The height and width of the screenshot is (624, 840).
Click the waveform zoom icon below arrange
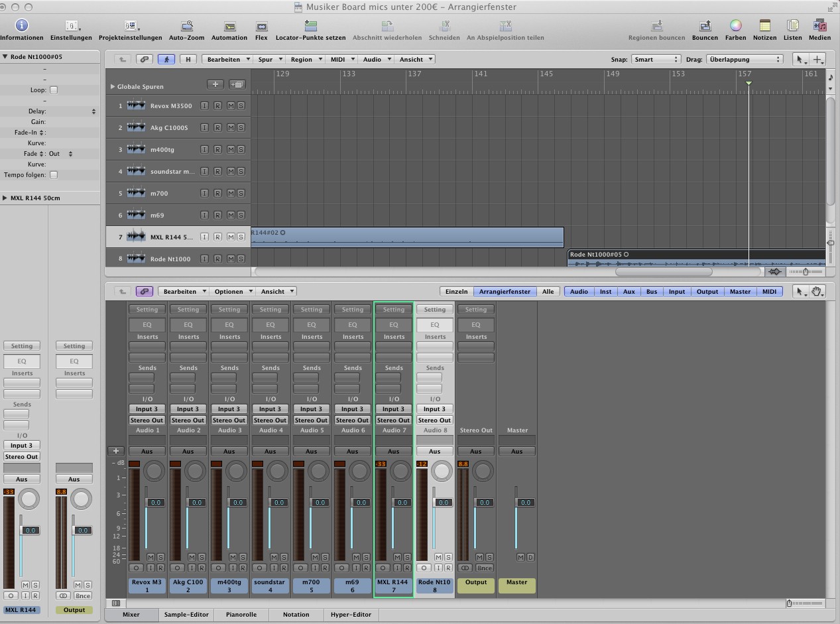click(x=774, y=272)
